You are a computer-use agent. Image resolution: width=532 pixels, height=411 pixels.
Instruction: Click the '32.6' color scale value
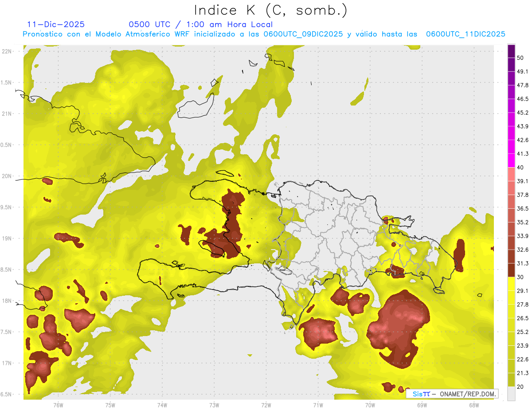click(x=523, y=250)
